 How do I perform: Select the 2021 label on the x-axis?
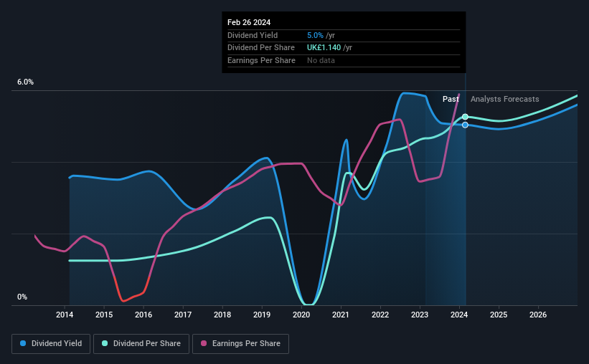tap(341, 315)
